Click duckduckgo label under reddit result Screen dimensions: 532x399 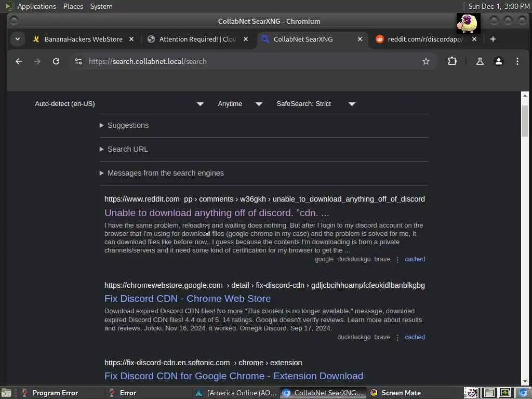click(354, 259)
